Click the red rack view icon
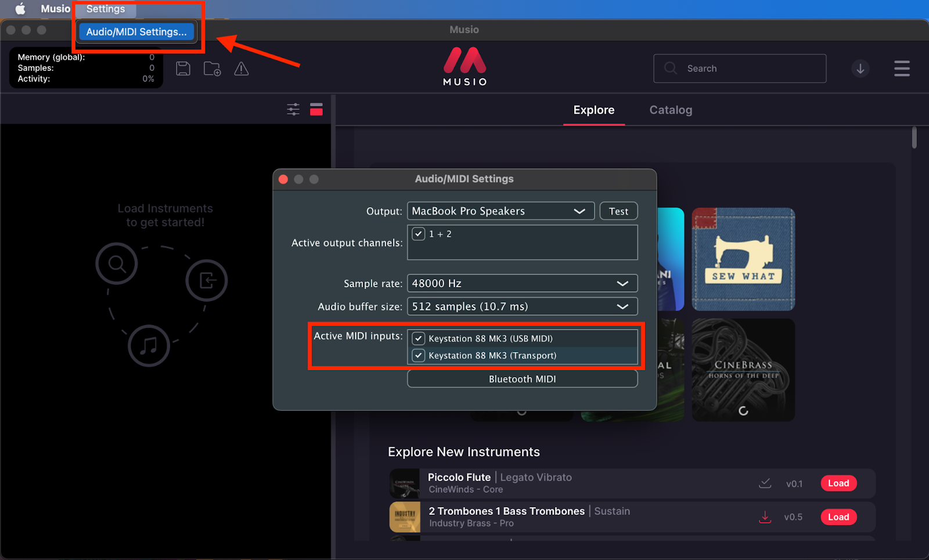The image size is (929, 560). [x=316, y=109]
